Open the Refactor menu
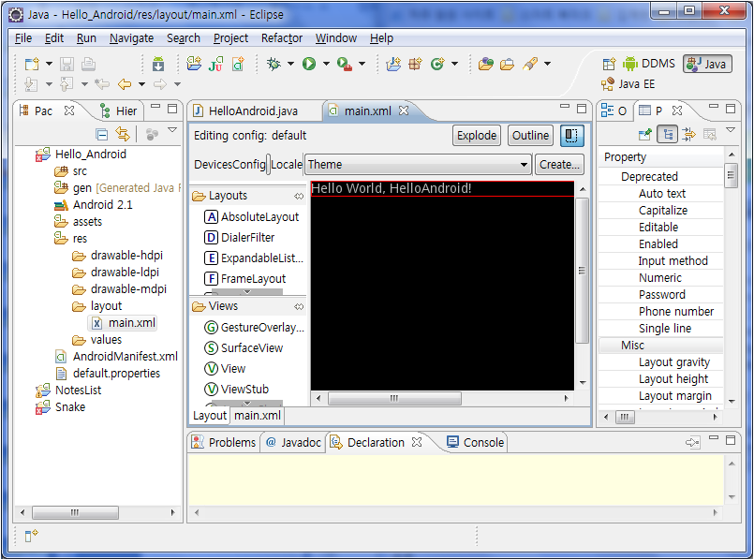The height and width of the screenshot is (560, 754). 282,38
